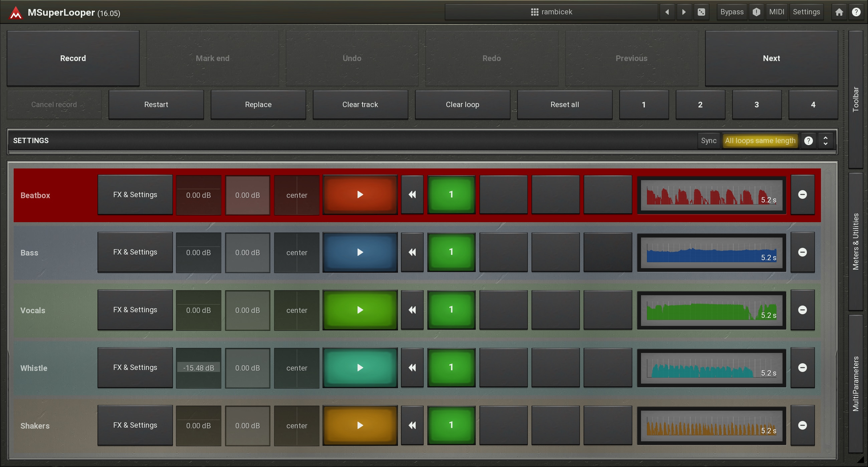This screenshot has height=467, width=868.
Task: Click the Record button
Action: pos(73,58)
